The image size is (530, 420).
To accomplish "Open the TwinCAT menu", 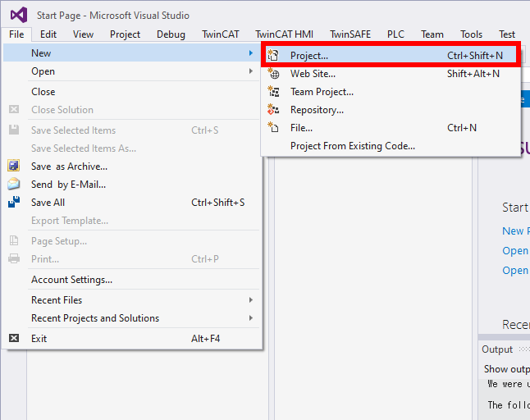I will point(220,34).
